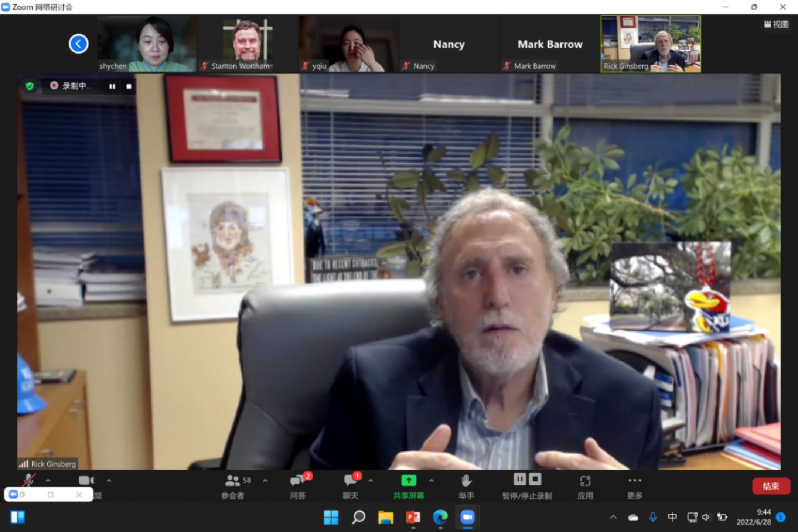Click the Raise Hand (举手) icon
Image resolution: width=798 pixels, height=532 pixels.
coord(466,480)
